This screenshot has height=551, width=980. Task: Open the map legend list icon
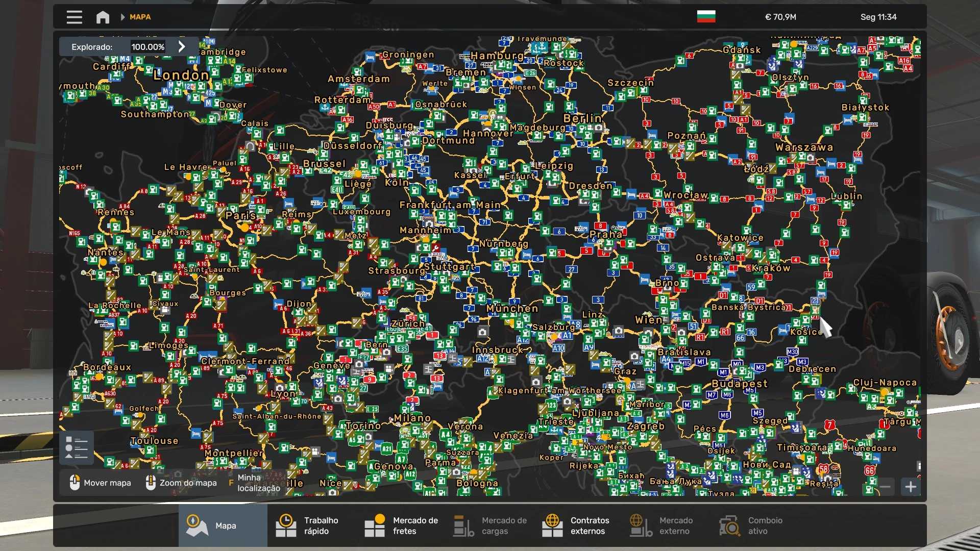pyautogui.click(x=77, y=447)
